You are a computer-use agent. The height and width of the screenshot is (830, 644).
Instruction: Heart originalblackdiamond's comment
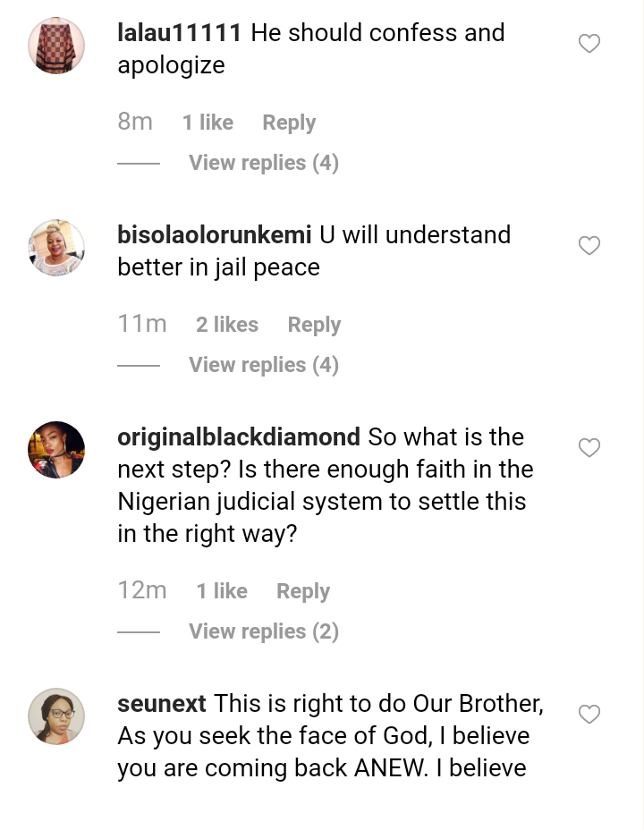point(589,447)
